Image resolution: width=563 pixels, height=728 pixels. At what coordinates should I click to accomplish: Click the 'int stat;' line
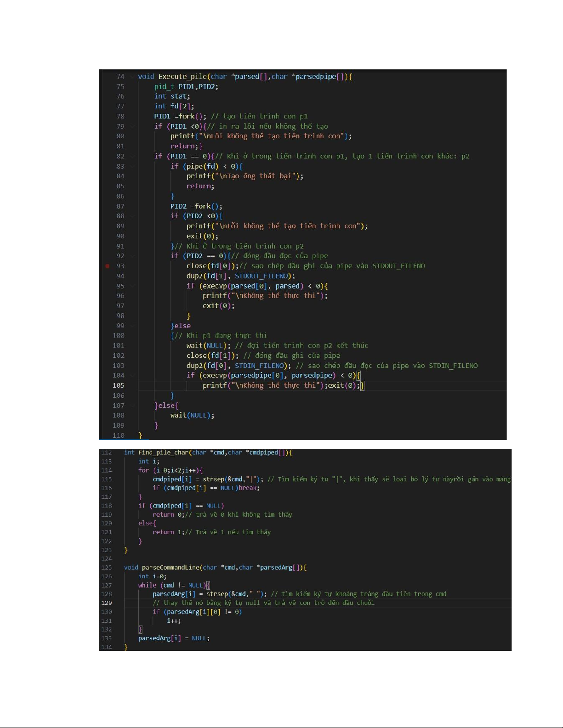point(172,96)
